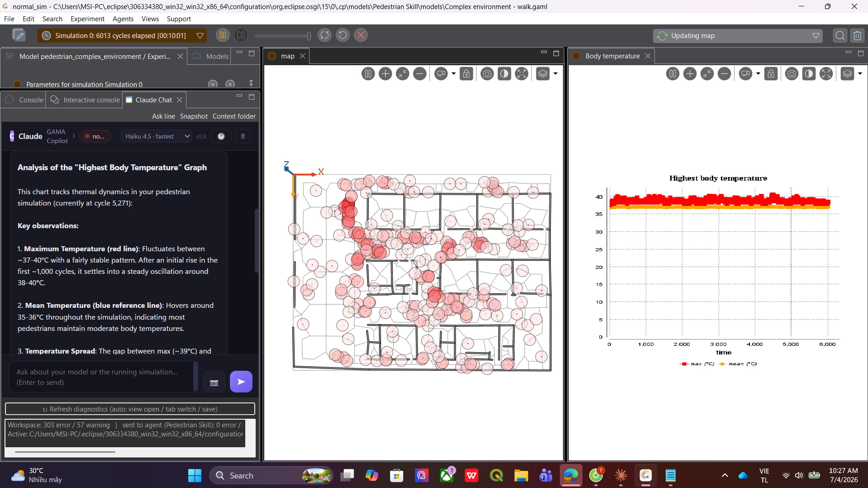Open the modeling perspective edit icon
The image size is (868, 488).
[x=19, y=35]
